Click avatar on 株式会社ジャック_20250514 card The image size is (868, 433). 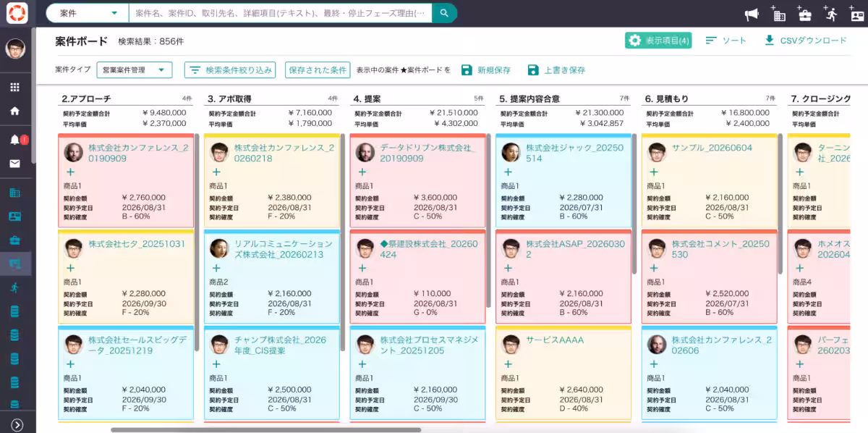pyautogui.click(x=511, y=152)
